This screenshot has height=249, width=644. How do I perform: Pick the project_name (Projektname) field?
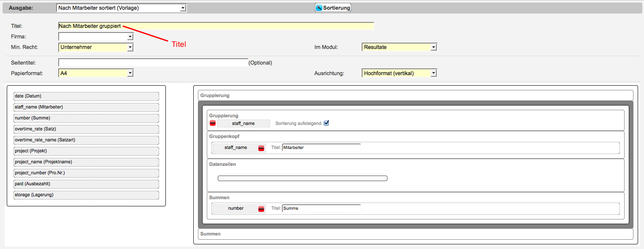[x=86, y=162]
